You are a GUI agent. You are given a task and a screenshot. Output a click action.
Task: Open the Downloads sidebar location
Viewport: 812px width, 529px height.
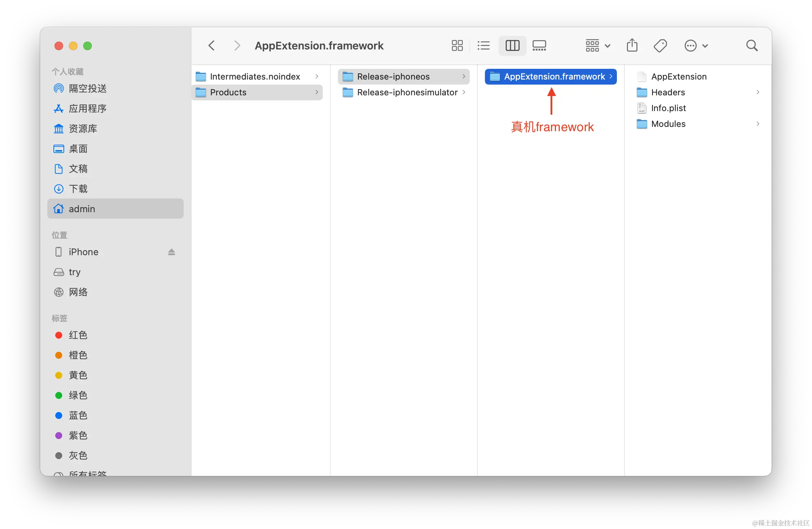78,189
